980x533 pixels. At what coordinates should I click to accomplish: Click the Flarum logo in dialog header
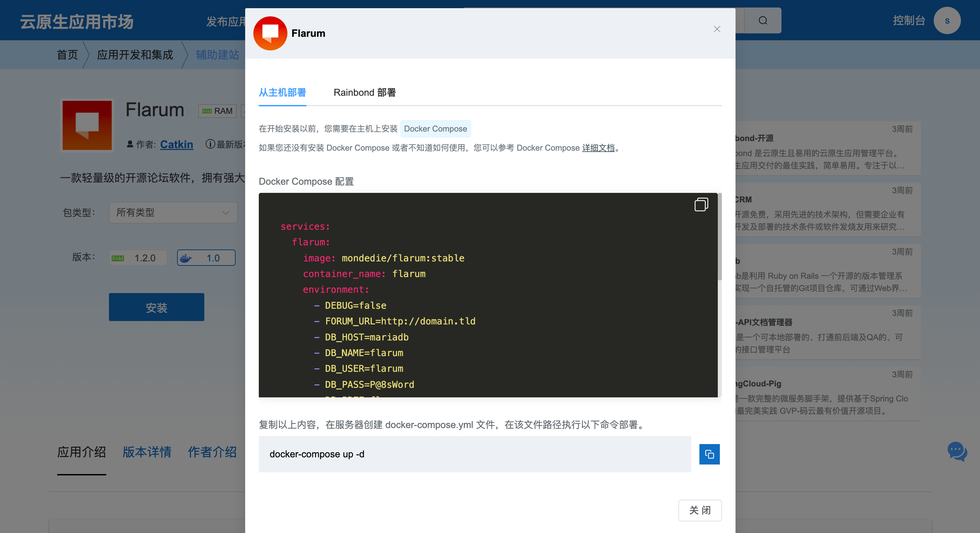(270, 33)
